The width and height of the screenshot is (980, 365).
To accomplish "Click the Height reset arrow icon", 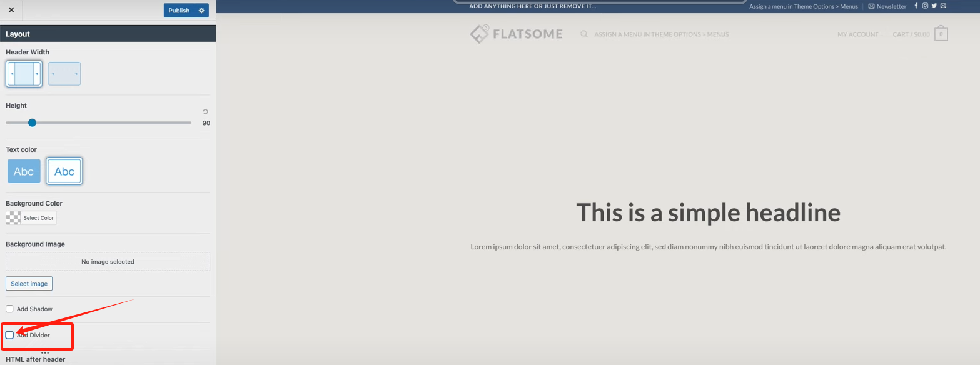I will click(205, 111).
